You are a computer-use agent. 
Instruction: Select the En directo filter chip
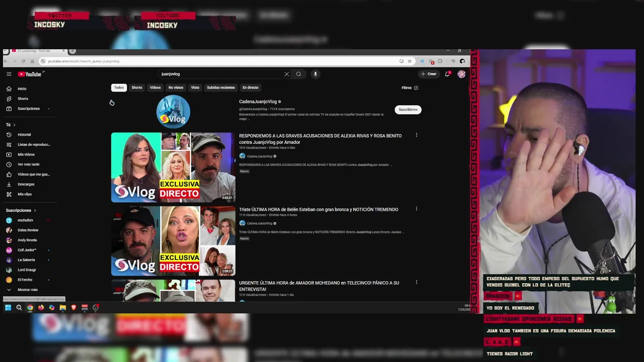click(250, 87)
